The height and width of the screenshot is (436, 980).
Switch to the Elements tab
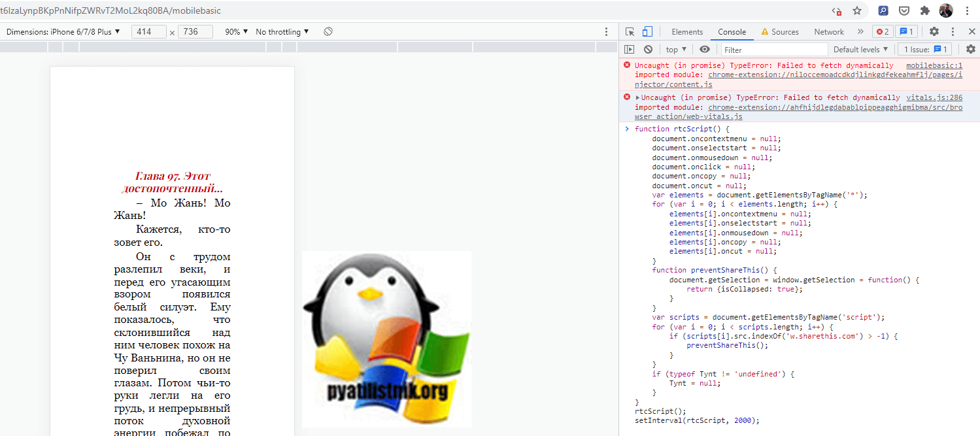click(687, 31)
